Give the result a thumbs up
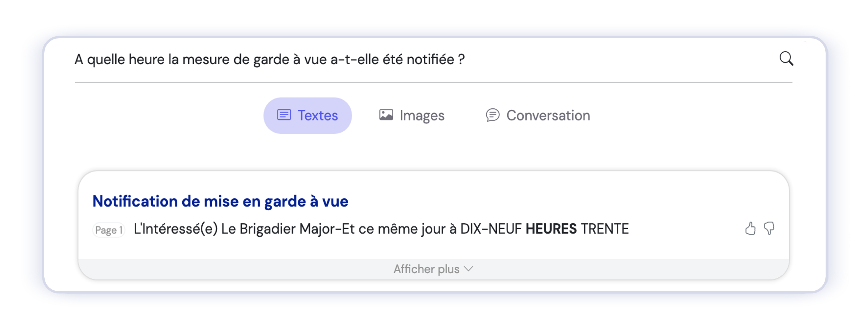This screenshot has width=868, height=332. (750, 229)
